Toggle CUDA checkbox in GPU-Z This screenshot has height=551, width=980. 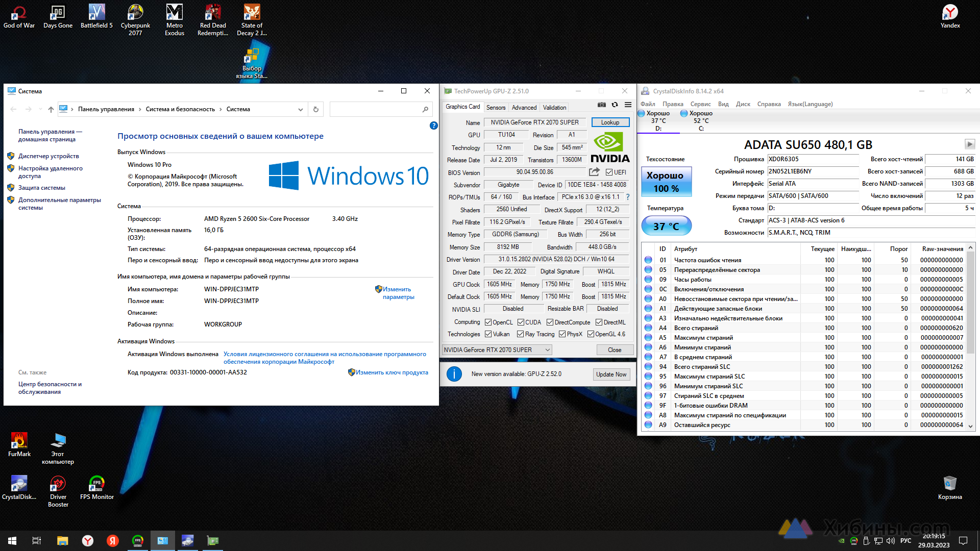[521, 322]
